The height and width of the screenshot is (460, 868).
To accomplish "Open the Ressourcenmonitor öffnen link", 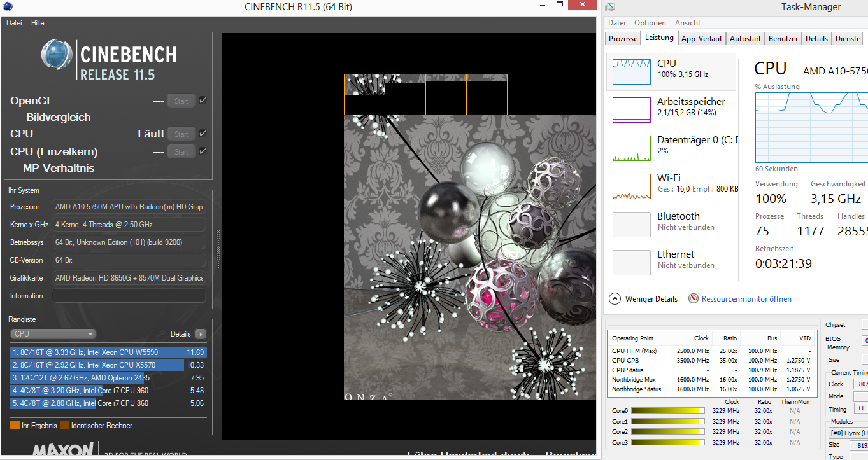I will point(746,299).
